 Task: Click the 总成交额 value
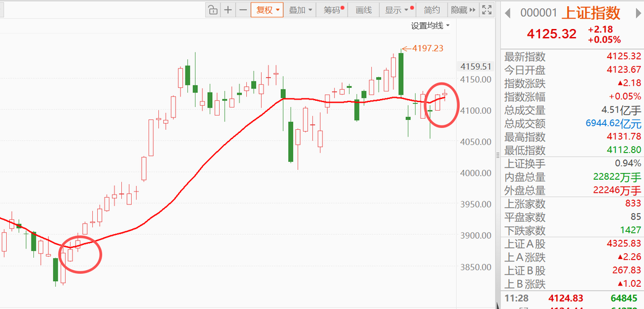(621, 123)
